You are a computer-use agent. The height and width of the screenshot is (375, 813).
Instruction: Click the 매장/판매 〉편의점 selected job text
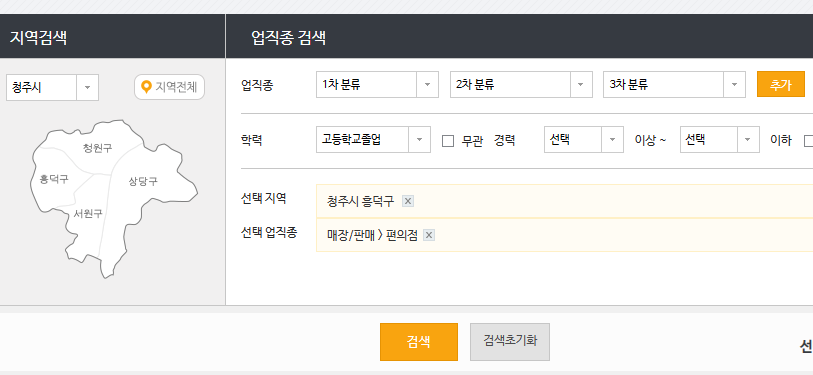372,235
